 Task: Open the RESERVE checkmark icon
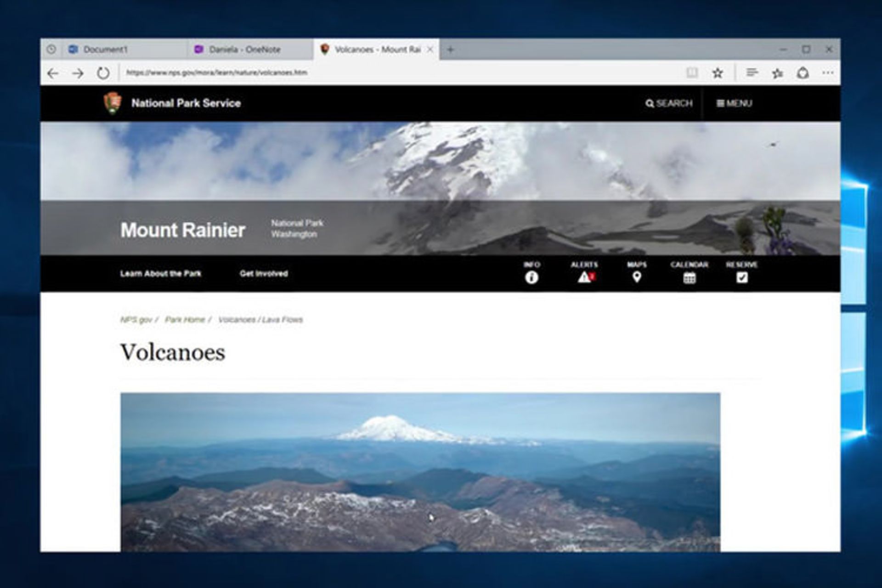point(741,277)
